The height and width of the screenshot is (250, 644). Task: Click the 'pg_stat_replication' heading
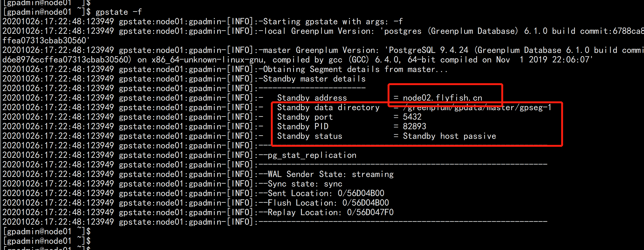312,155
